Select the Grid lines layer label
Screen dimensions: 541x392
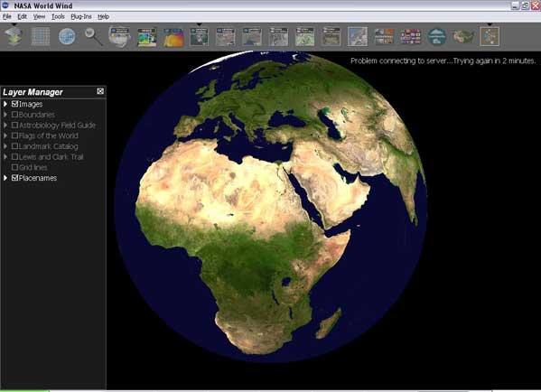33,167
